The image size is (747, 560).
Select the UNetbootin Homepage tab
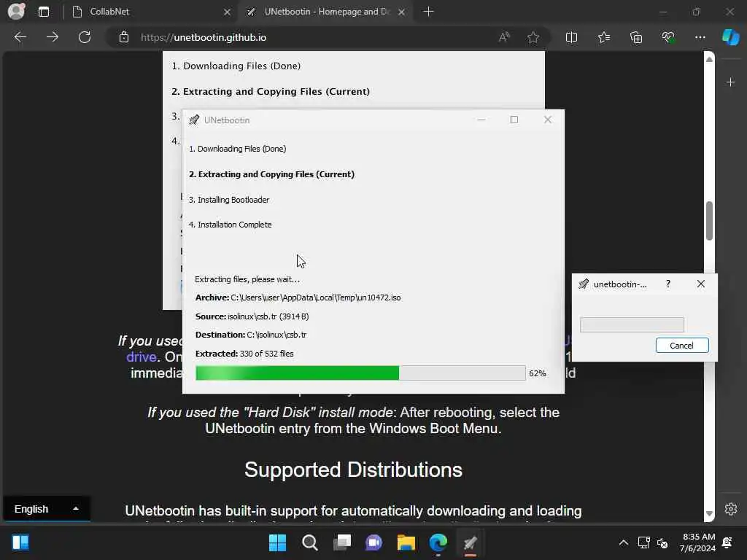pyautogui.click(x=326, y=12)
